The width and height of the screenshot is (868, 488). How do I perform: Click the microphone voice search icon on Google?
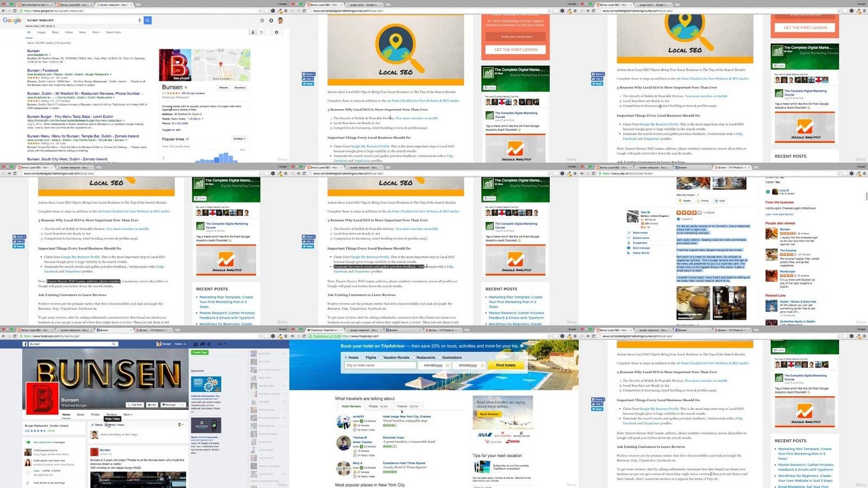click(139, 20)
